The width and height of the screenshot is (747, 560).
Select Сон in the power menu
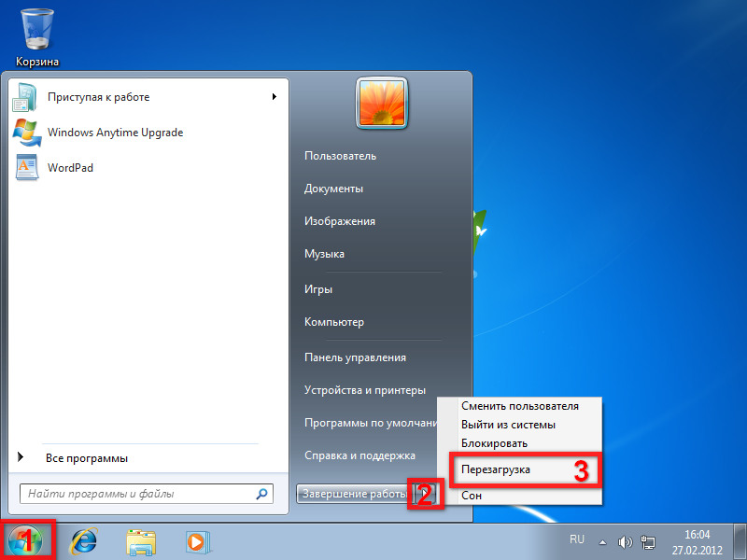[472, 496]
